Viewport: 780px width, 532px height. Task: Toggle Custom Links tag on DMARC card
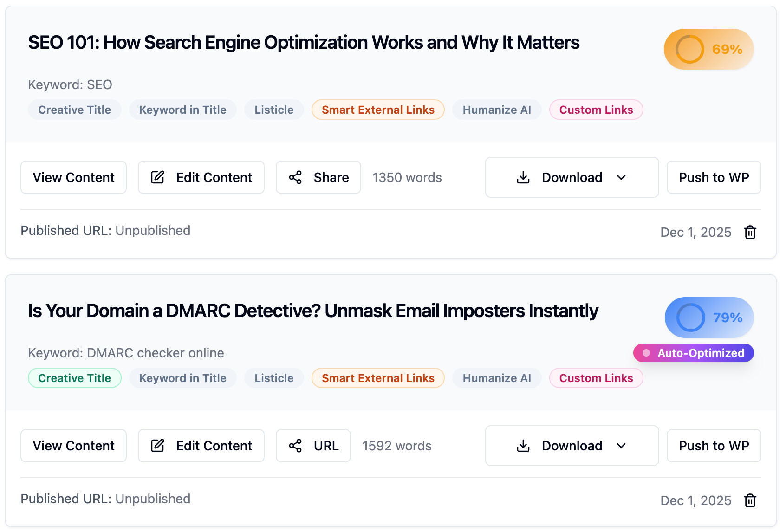click(x=596, y=378)
